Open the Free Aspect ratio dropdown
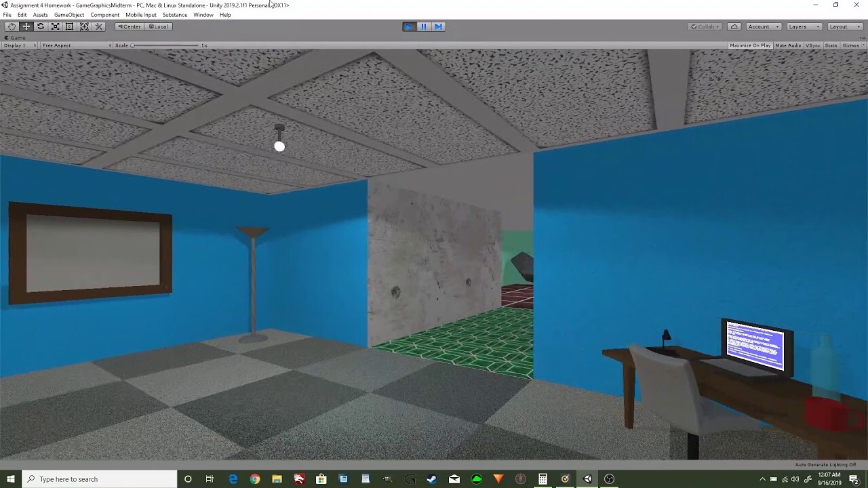This screenshot has height=488, width=868. pyautogui.click(x=75, y=45)
